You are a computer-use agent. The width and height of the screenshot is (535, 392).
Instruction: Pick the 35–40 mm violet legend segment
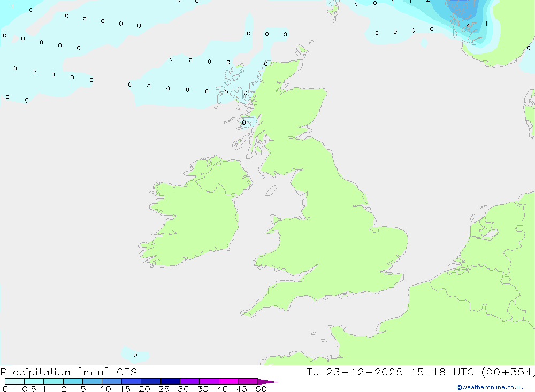coord(209,381)
